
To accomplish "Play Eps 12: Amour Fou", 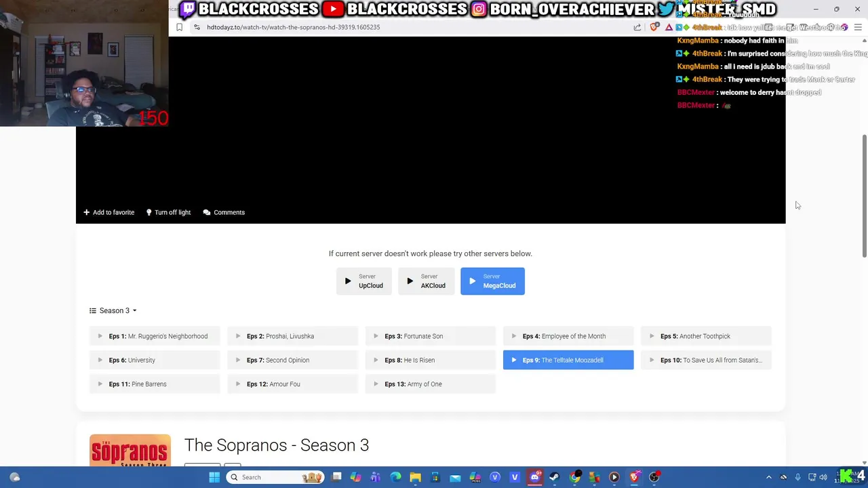I will pos(292,384).
